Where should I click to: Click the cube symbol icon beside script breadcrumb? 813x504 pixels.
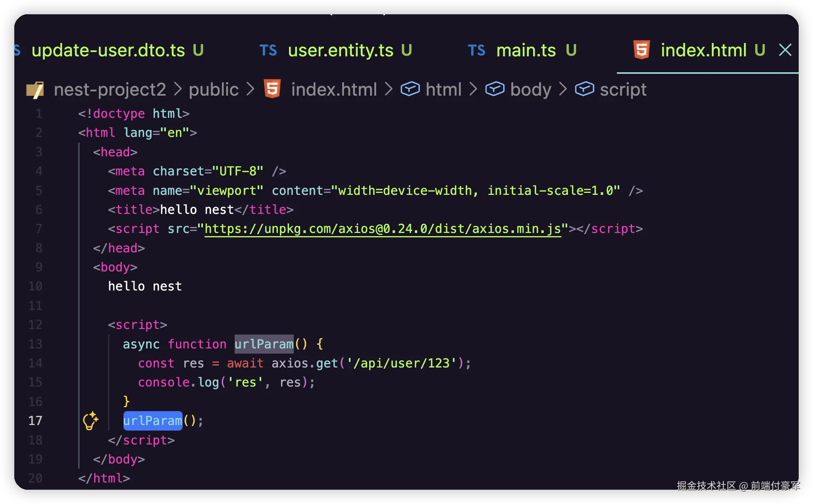pyautogui.click(x=584, y=89)
